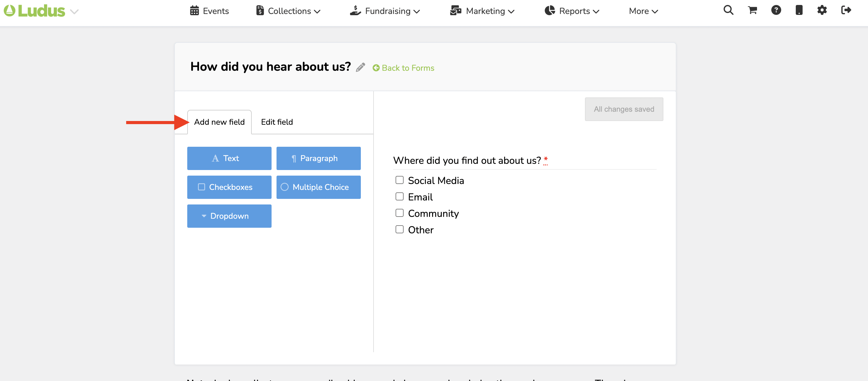This screenshot has width=868, height=381.
Task: Check the Social Media checkbox
Action: 399,180
